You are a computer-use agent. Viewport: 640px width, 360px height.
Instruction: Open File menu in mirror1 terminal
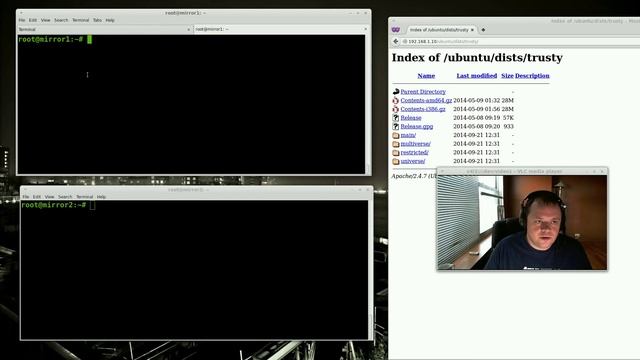click(22, 20)
